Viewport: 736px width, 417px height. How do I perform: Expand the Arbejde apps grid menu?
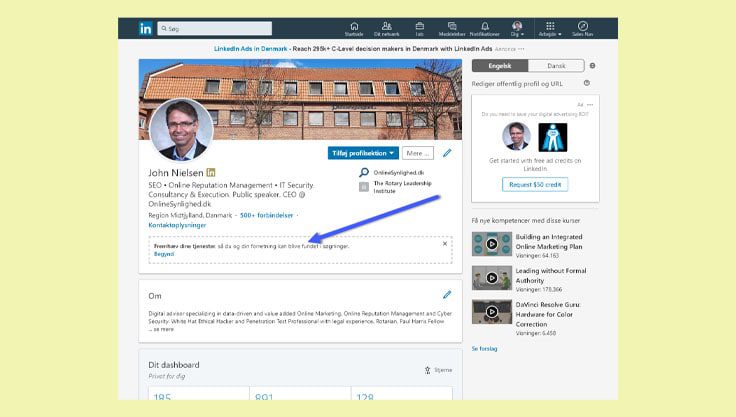[x=550, y=29]
